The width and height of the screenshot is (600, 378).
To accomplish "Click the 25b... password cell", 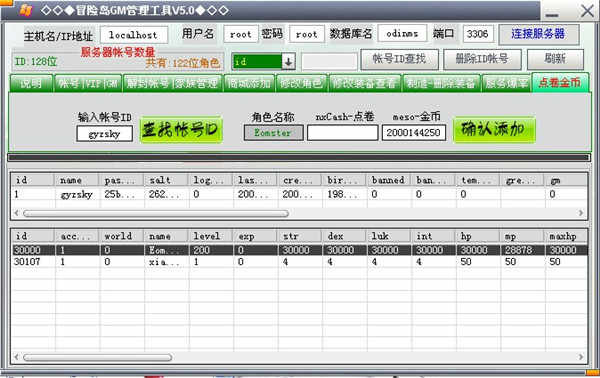I will (x=122, y=194).
